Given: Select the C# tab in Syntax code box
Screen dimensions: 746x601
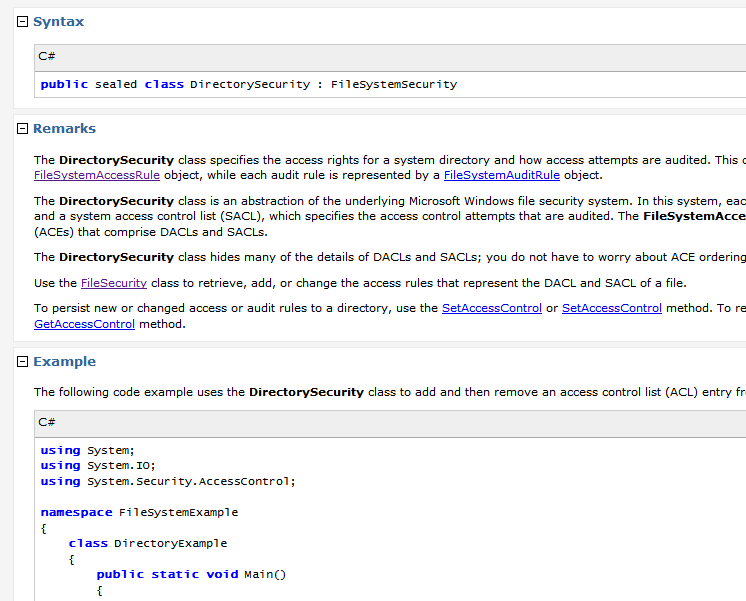Looking at the screenshot, I should click(47, 56).
